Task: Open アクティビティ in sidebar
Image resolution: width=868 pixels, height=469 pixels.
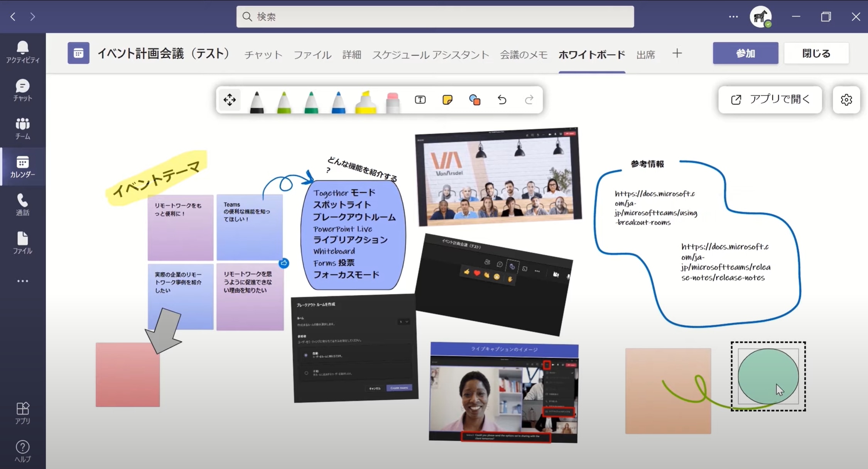Action: 22,52
